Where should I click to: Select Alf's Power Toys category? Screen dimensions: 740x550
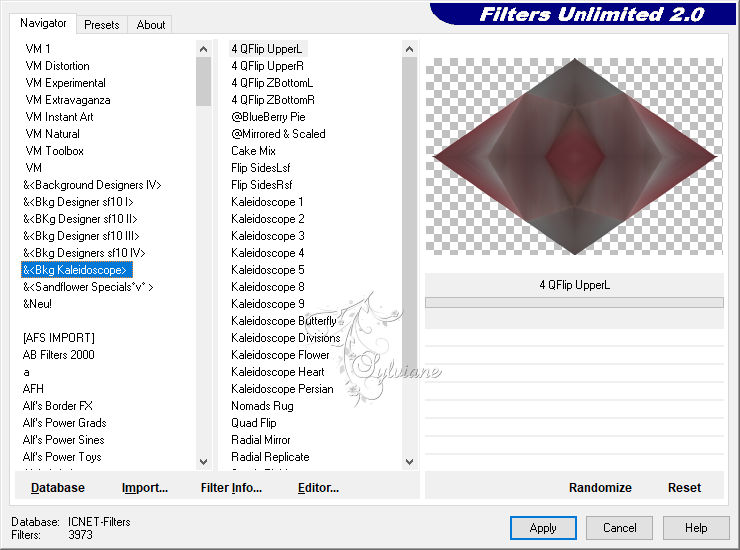click(x=62, y=457)
